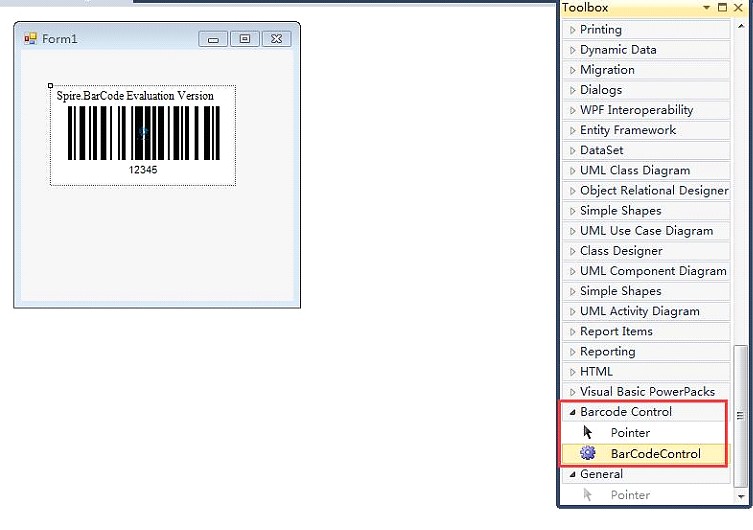Viewport: 753px width, 530px height.
Task: Click the UML Use Case Diagram label
Action: click(x=646, y=231)
